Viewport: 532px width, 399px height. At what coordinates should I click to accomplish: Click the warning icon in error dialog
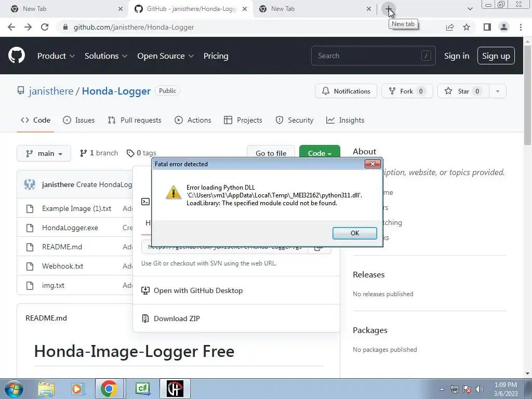click(x=174, y=192)
